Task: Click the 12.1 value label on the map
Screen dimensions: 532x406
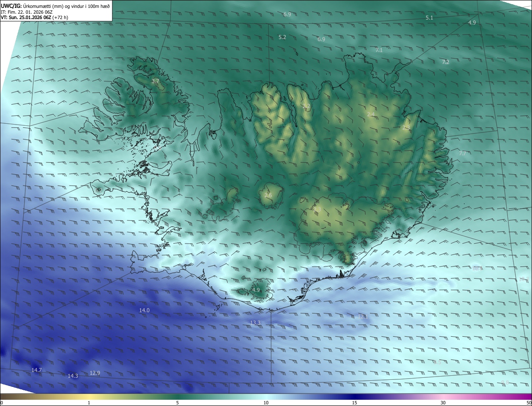Action: pos(363,317)
